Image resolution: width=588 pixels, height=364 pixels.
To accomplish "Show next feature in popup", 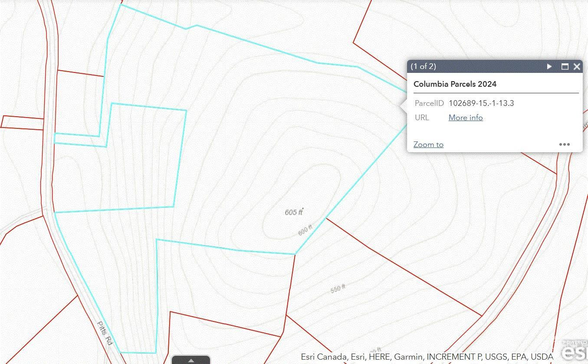I will [x=549, y=66].
